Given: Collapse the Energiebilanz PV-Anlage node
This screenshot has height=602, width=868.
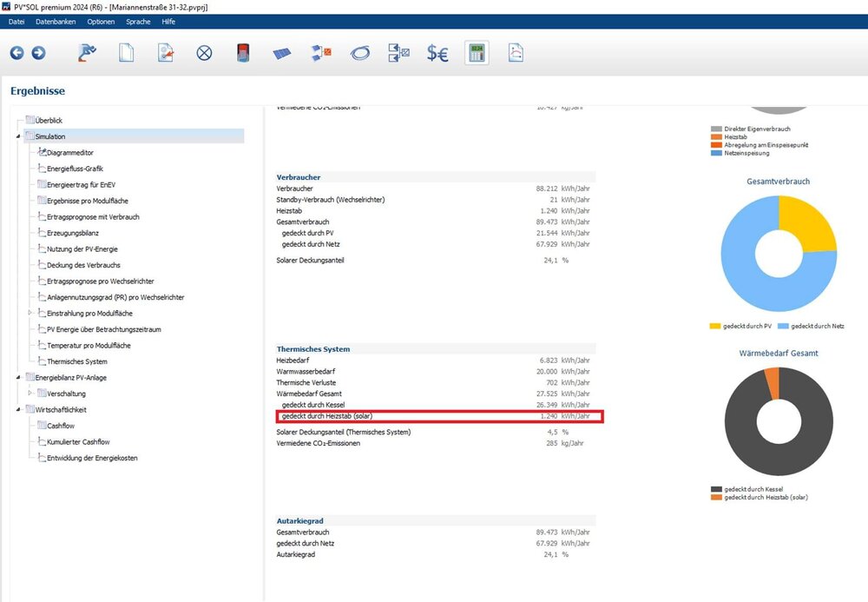Looking at the screenshot, I should coord(18,377).
